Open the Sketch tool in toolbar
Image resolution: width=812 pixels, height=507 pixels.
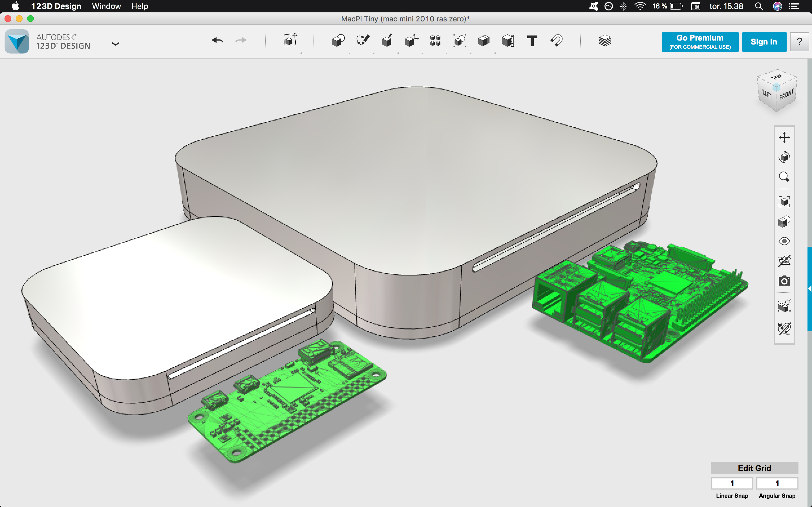click(x=363, y=41)
